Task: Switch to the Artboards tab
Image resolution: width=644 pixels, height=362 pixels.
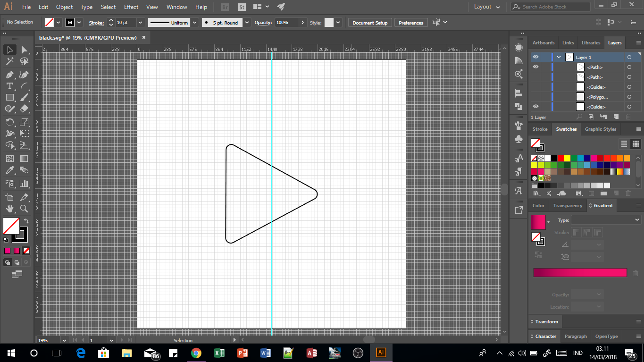Action: 544,42
